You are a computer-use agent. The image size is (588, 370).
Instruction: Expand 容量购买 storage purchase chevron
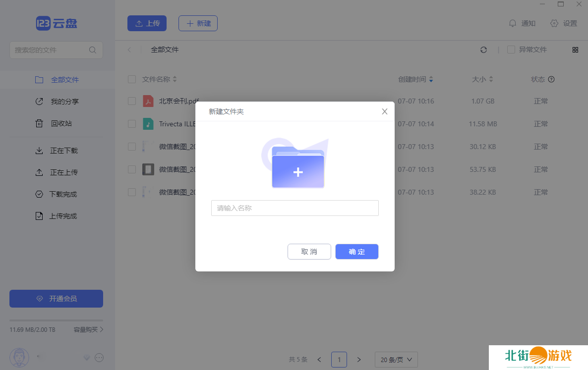(x=101, y=329)
